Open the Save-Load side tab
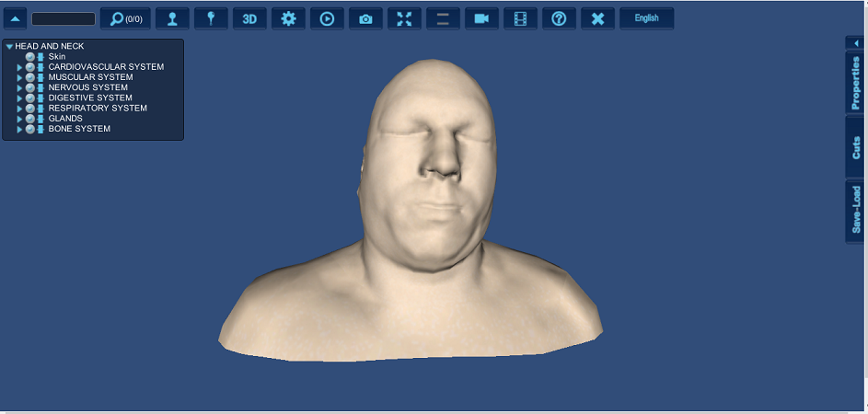This screenshot has width=868, height=414. pyautogui.click(x=856, y=211)
